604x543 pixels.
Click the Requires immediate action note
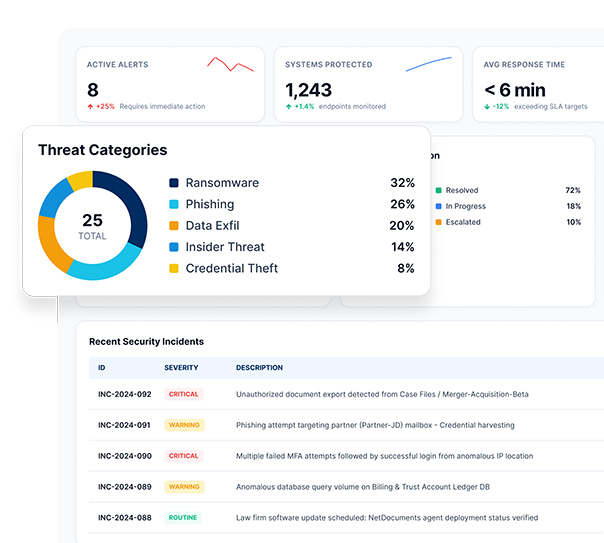pyautogui.click(x=162, y=107)
